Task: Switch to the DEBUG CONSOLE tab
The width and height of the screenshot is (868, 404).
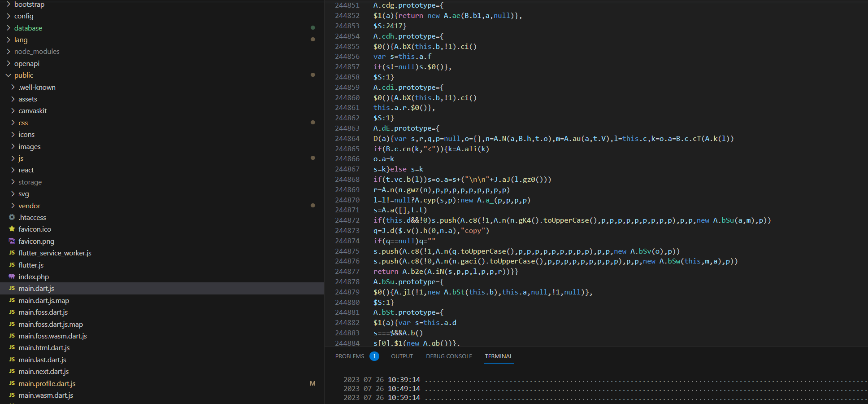Action: point(449,356)
